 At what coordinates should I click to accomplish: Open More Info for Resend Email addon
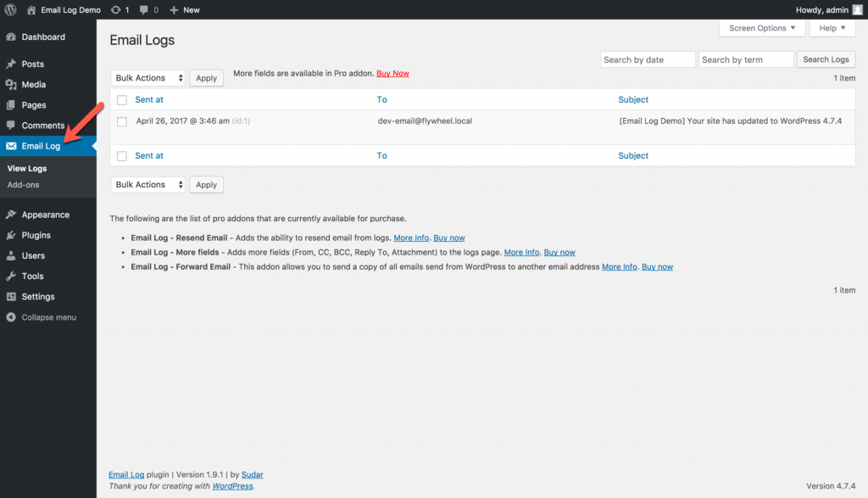click(x=411, y=238)
